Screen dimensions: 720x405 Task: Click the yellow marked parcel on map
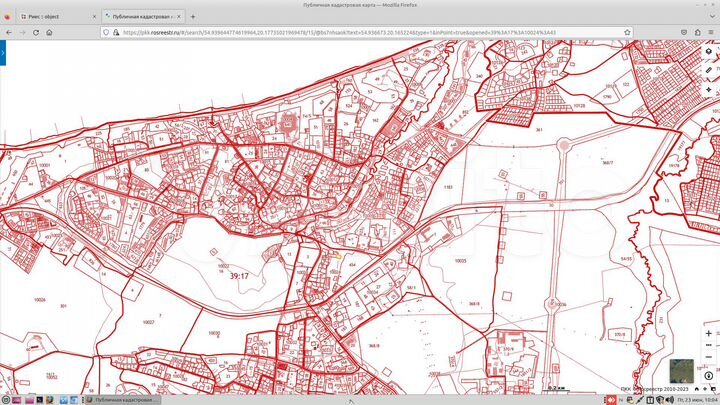coord(337,256)
